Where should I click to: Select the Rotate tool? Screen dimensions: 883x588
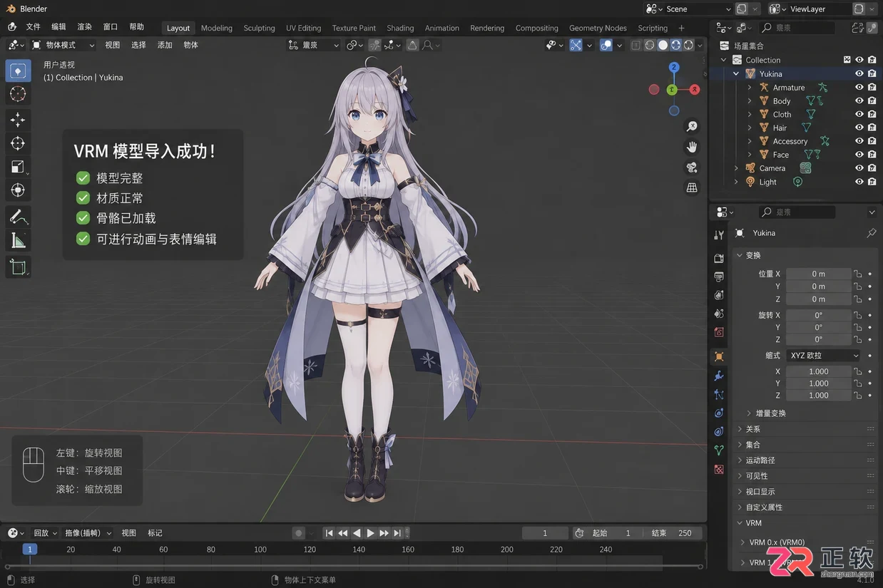click(19, 143)
